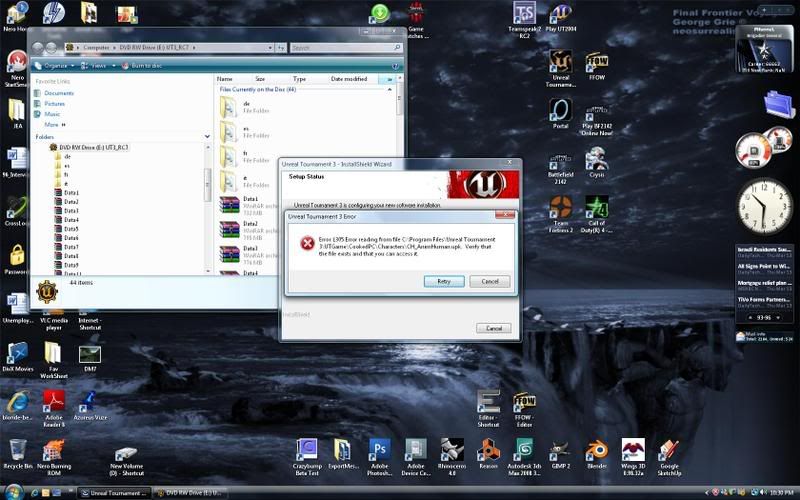
Task: Open the Crazybump Beta Test shortcut
Action: click(307, 457)
